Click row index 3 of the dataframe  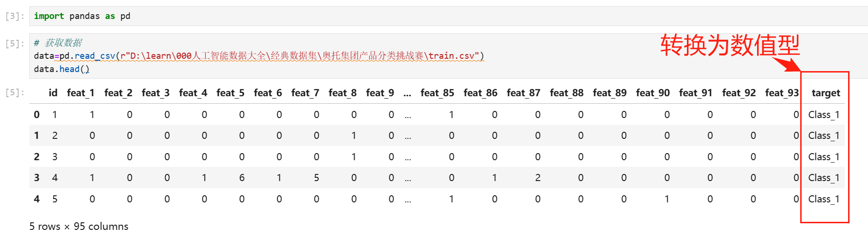click(x=37, y=178)
